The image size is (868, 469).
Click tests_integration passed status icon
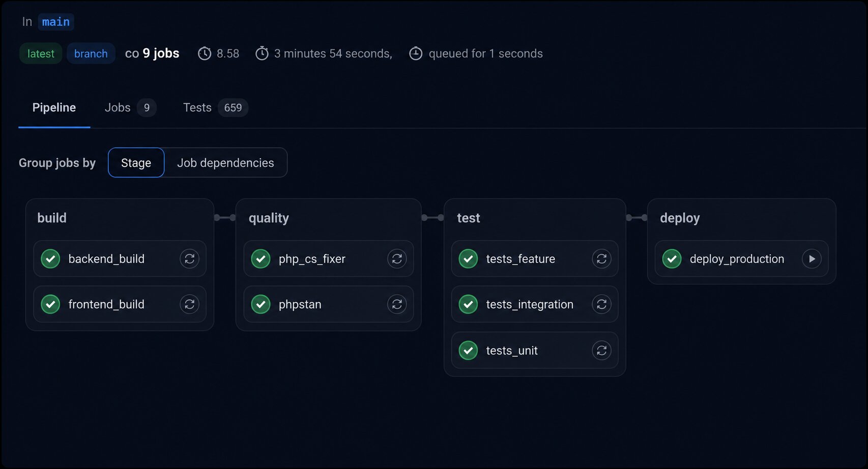[468, 304]
